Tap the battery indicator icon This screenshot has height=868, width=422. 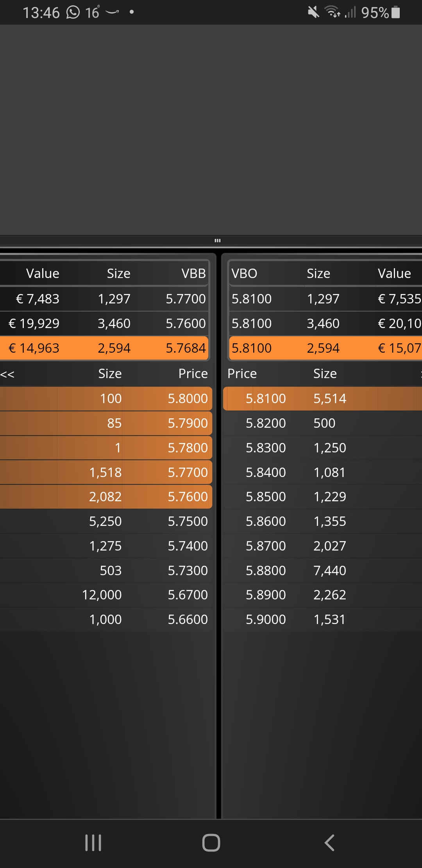[x=396, y=13]
